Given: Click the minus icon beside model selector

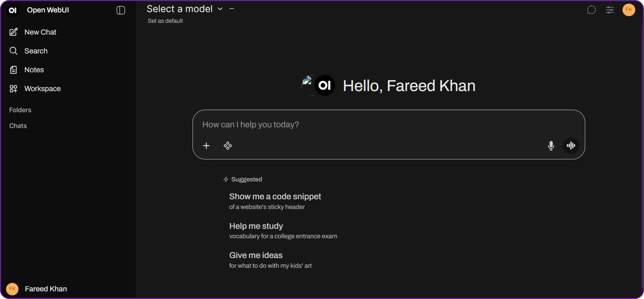Looking at the screenshot, I should 232,9.
